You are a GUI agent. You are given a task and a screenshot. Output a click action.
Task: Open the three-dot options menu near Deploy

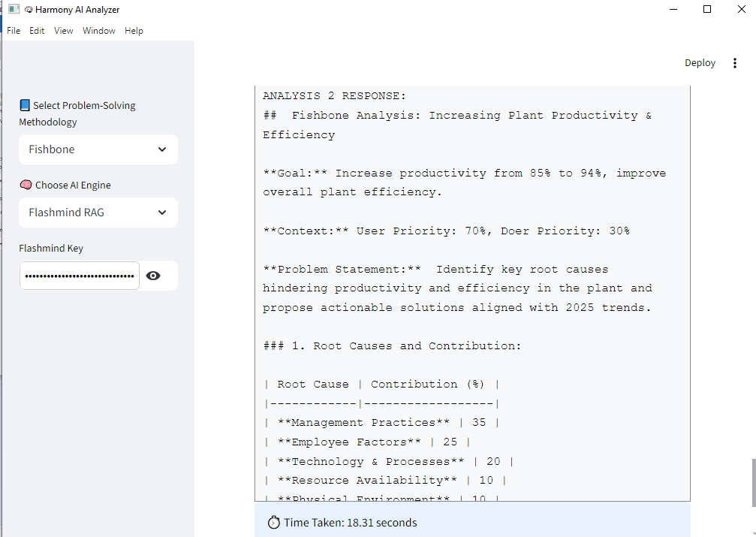point(735,63)
